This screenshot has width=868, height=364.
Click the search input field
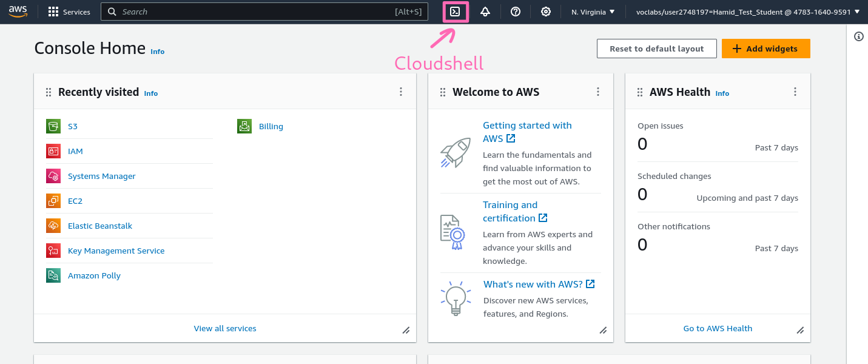coord(264,12)
